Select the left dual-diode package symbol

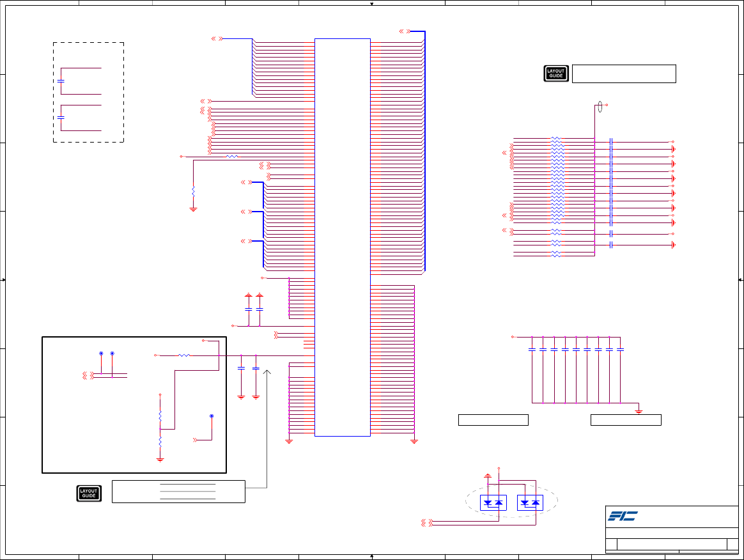pos(493,502)
